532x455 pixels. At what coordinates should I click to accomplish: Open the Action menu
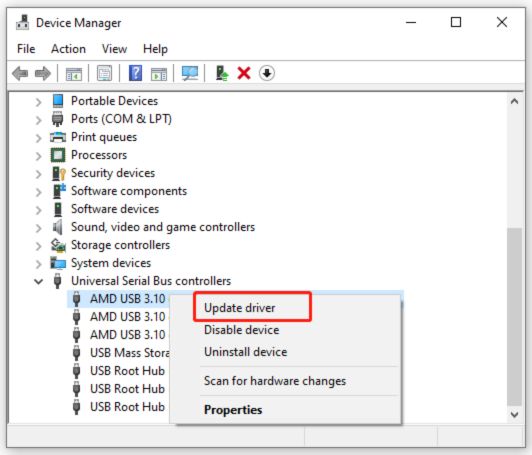click(x=68, y=49)
